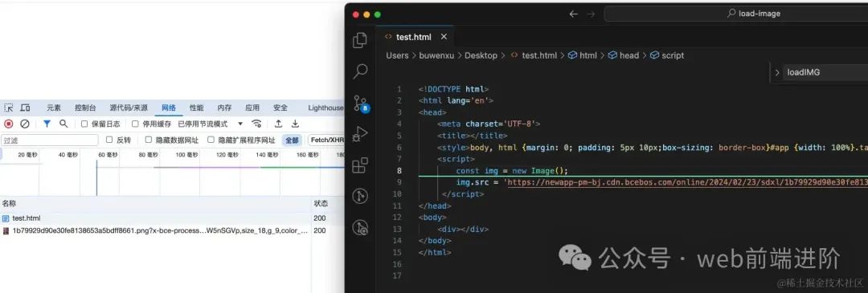Enable the 隐藏扩展程序网址 checkbox
Viewport: 868px width, 293px height.
[x=211, y=140]
